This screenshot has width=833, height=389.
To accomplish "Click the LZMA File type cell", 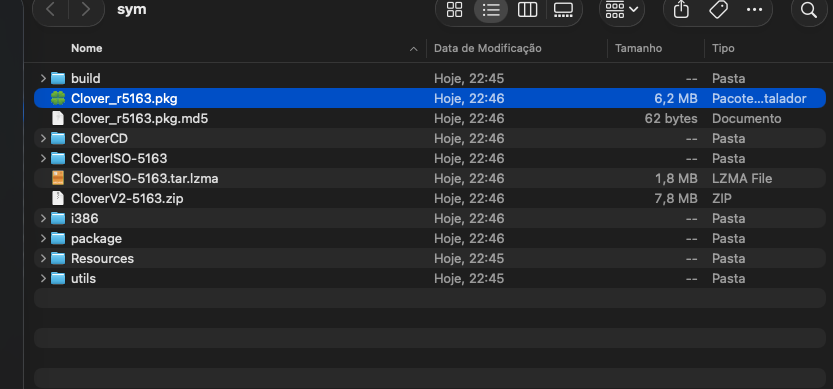I will [x=742, y=179].
